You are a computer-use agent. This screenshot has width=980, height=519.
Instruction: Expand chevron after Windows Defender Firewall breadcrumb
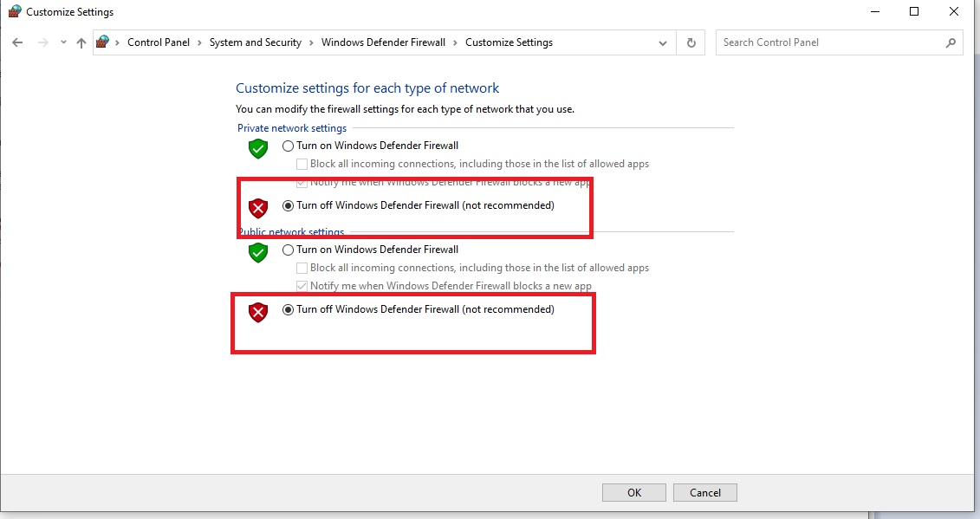click(455, 42)
